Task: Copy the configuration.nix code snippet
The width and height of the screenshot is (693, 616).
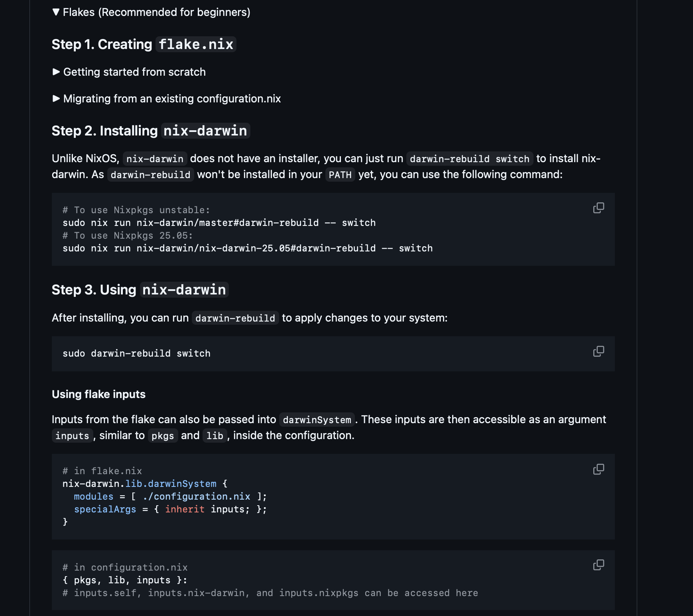Action: pos(598,564)
